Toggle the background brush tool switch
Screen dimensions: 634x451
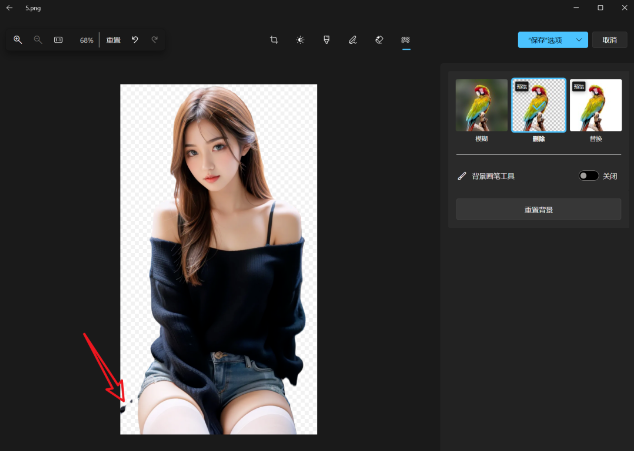point(588,176)
